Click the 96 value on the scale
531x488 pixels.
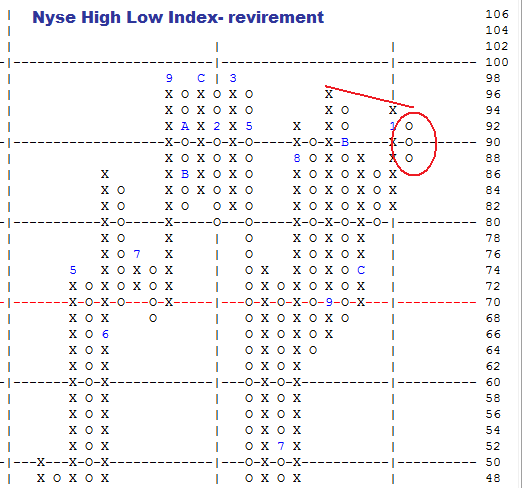[493, 94]
